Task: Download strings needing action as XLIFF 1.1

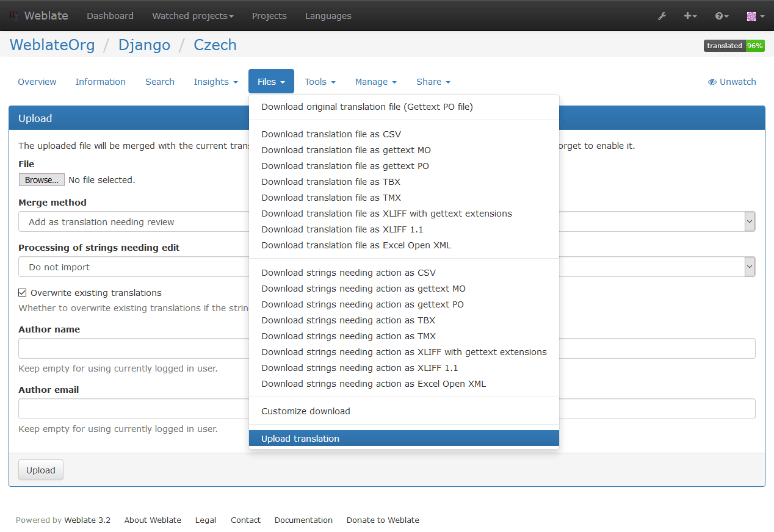Action: (404, 368)
